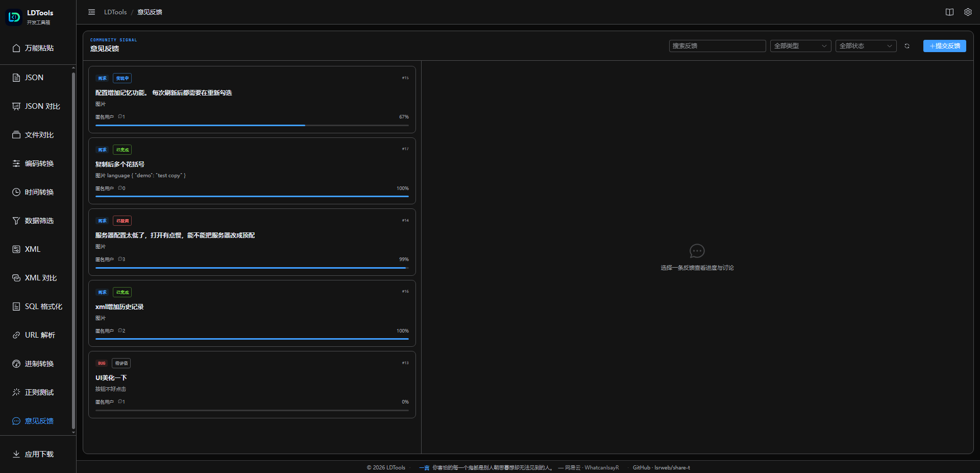This screenshot has width=980, height=473.
Task: Focus the 搜索反馈 search field
Action: 717,46
